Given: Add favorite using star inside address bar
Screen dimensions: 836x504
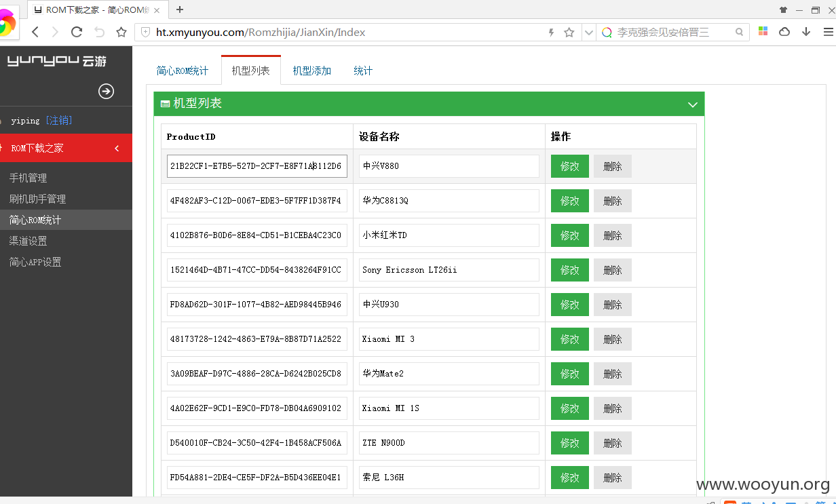Looking at the screenshot, I should pos(569,32).
